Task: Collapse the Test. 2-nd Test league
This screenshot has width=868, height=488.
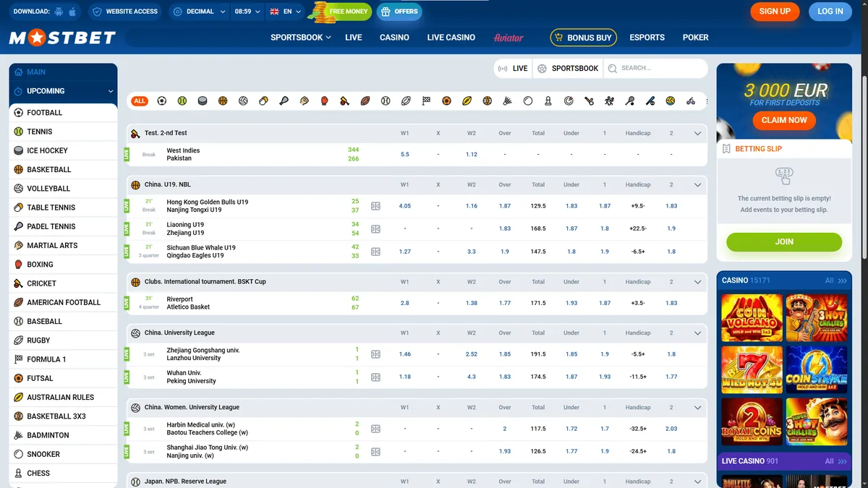Action: [697, 134]
